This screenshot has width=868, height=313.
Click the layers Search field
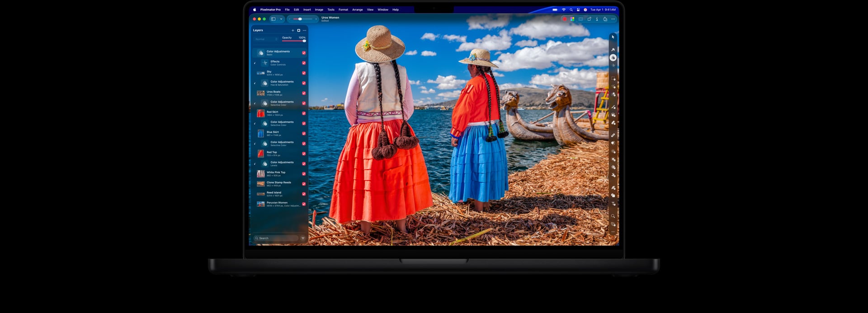[x=276, y=238]
